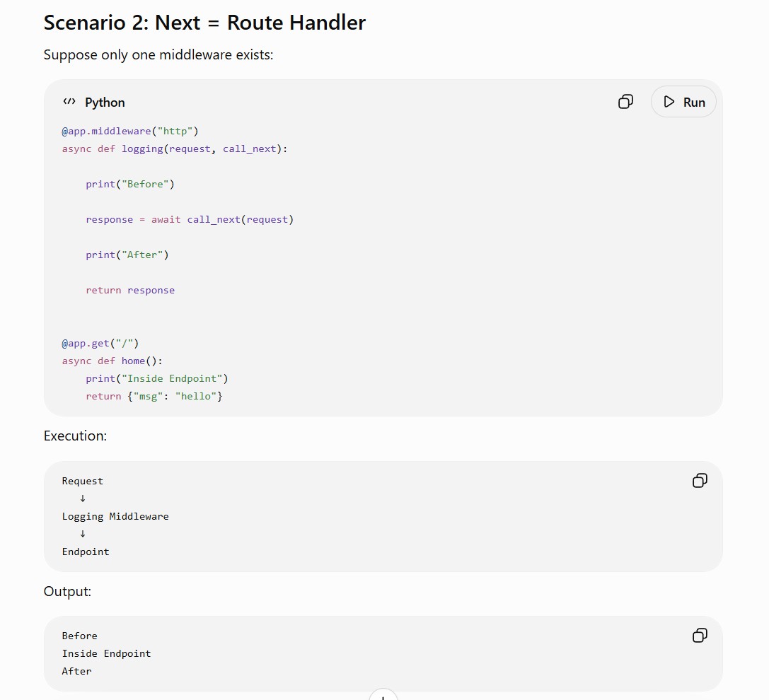Click the scroll-down arrow at page bottom
This screenshot has height=700, width=769.
(x=383, y=694)
